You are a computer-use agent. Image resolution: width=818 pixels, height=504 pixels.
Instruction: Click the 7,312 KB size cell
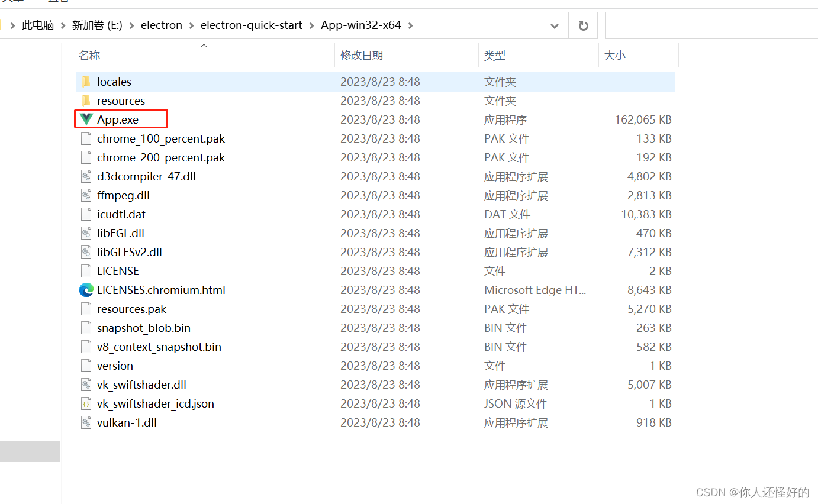click(x=649, y=252)
